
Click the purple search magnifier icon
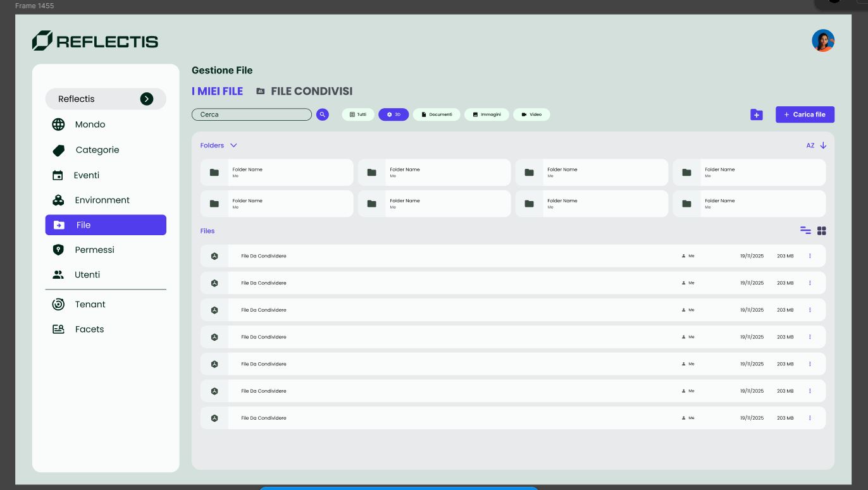[x=323, y=114]
